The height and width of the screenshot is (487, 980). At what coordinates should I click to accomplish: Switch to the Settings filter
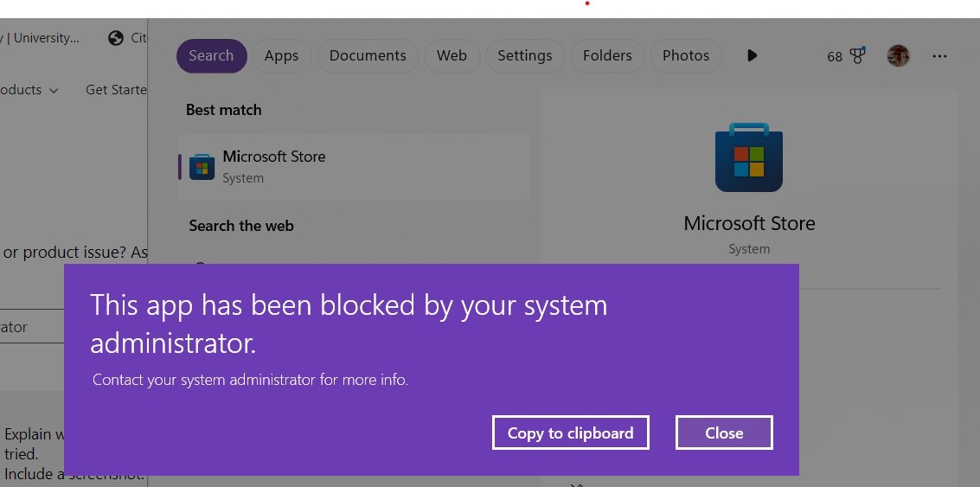coord(524,55)
